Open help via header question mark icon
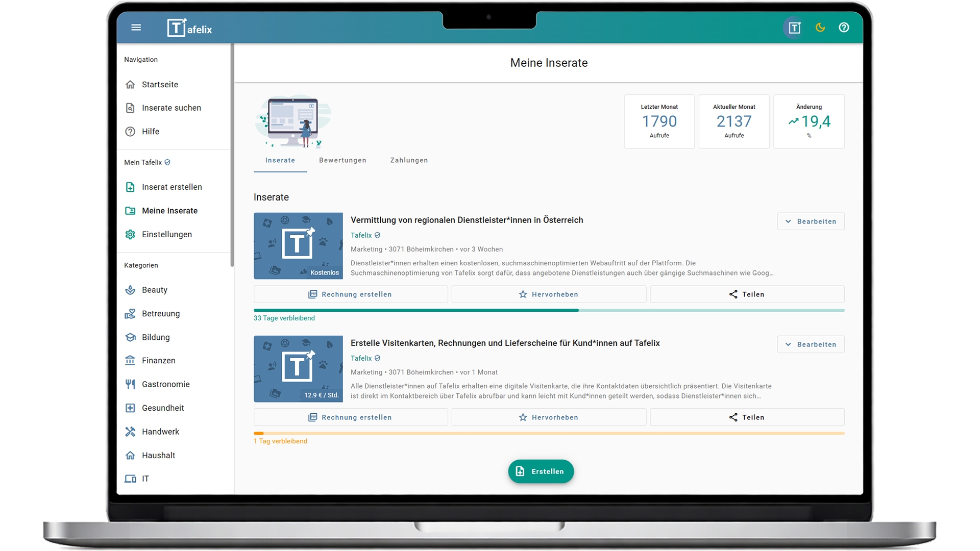The width and height of the screenshot is (980, 551). (844, 28)
